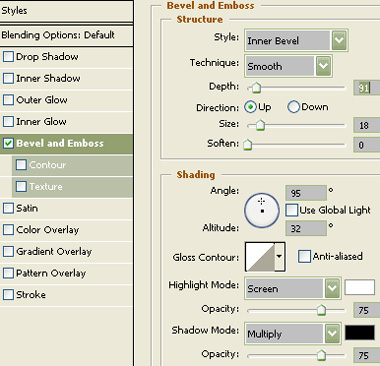This screenshot has height=366, width=380.
Task: Click the Gloss Contour thumbnail preview
Action: tap(260, 257)
